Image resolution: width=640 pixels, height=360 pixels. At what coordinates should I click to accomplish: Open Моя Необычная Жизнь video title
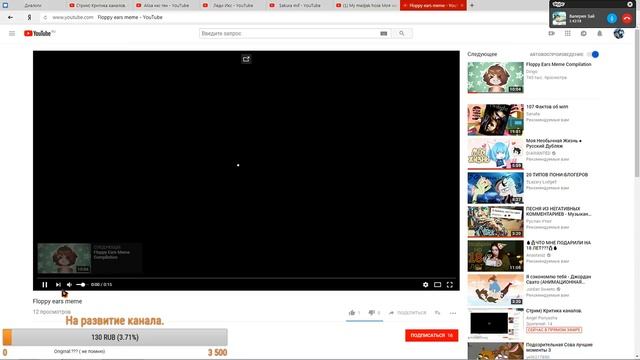coord(554,143)
